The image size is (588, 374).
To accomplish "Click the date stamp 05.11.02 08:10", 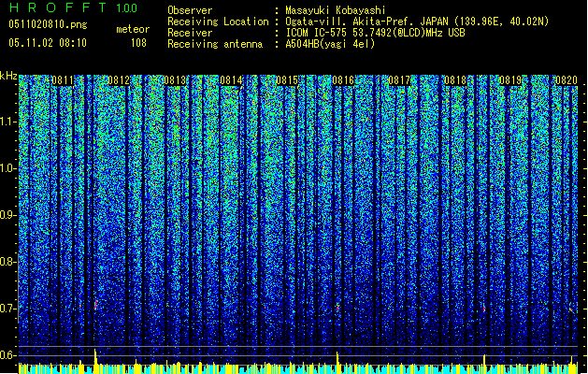I will pos(48,42).
